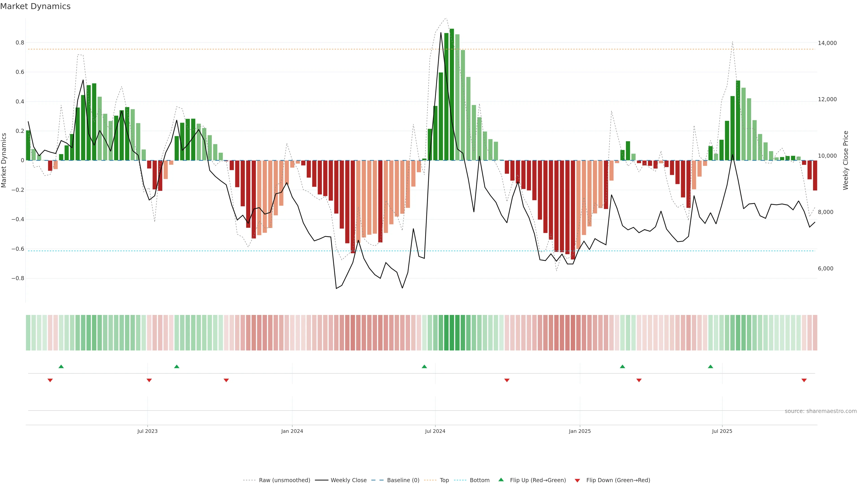Click the Jan 2024 x-axis label
Viewport: 868px width, 488px height.
click(292, 431)
